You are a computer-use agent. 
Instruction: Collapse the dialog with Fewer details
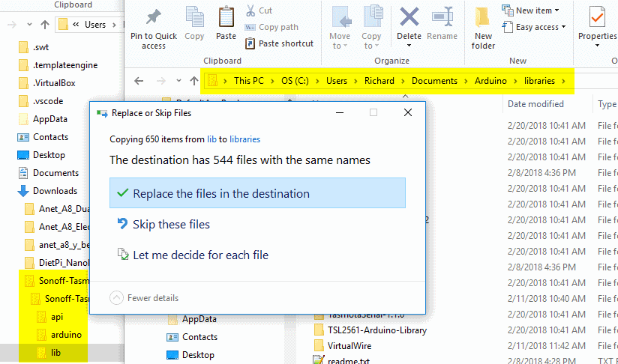click(x=145, y=298)
